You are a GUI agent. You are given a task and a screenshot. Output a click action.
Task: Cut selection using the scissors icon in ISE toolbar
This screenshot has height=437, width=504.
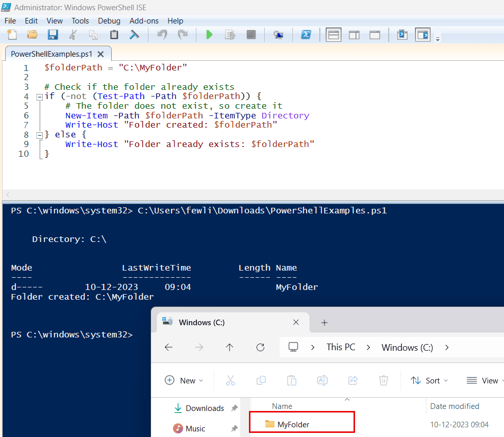[73, 34]
